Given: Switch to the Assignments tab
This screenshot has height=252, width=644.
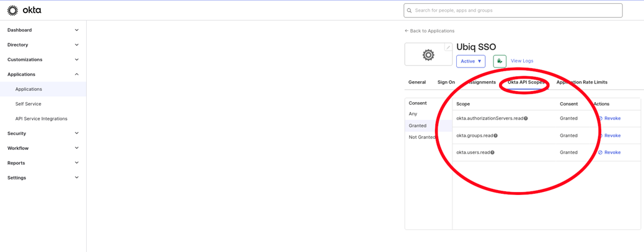Looking at the screenshot, I should pyautogui.click(x=480, y=82).
